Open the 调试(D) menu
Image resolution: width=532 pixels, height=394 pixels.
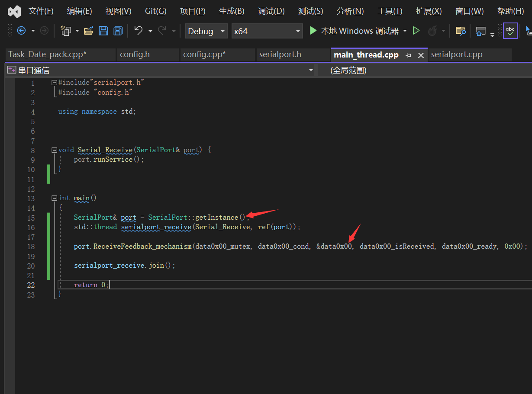(271, 11)
